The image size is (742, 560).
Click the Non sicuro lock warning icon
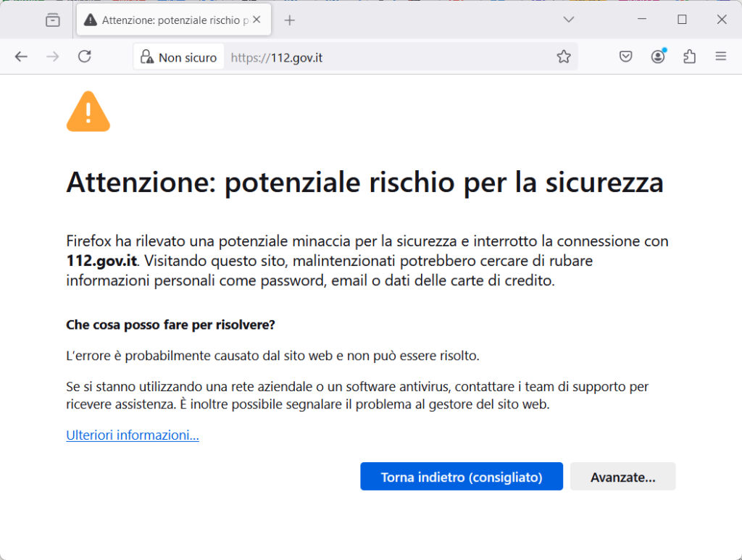[x=147, y=57]
